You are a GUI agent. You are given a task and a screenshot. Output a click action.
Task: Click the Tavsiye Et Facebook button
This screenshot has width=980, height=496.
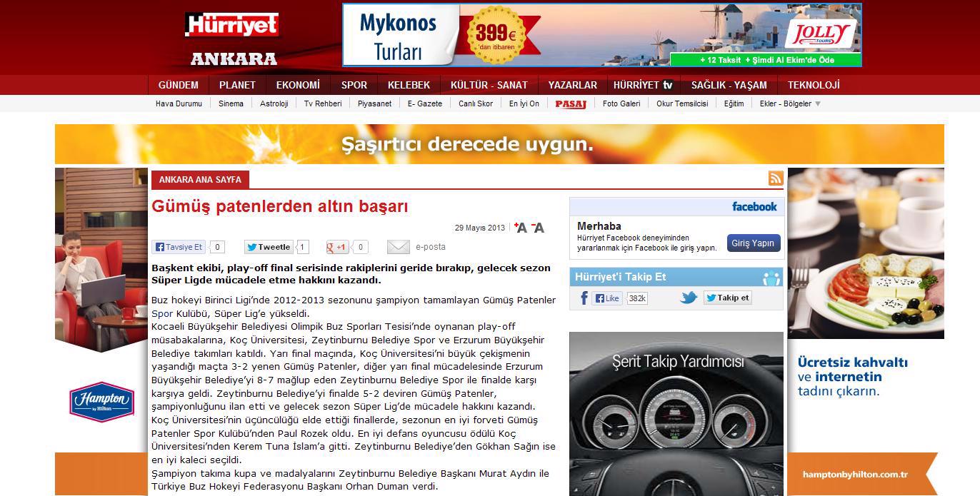click(179, 247)
